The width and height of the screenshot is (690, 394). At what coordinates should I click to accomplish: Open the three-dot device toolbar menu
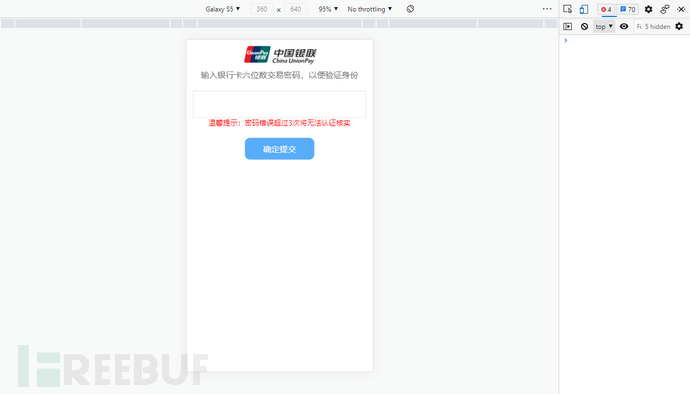click(x=547, y=9)
